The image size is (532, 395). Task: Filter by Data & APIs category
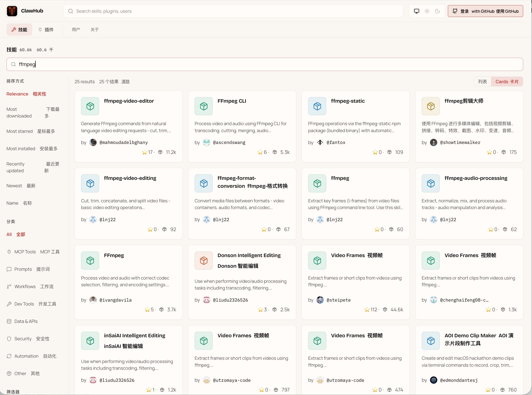[x=22, y=321]
